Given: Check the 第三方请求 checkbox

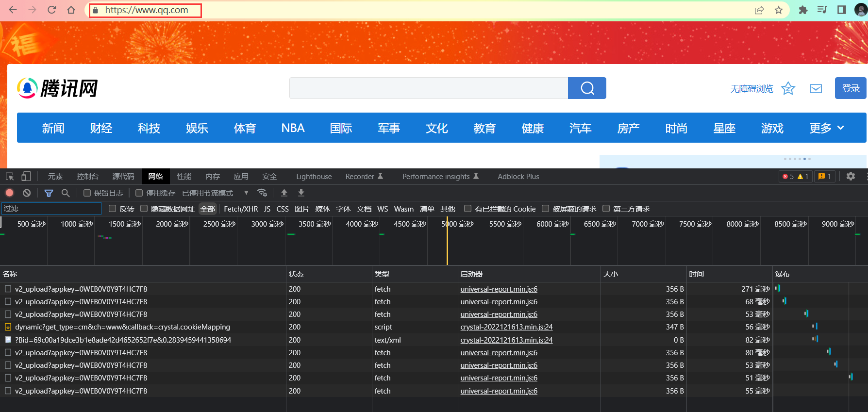Looking at the screenshot, I should 606,209.
